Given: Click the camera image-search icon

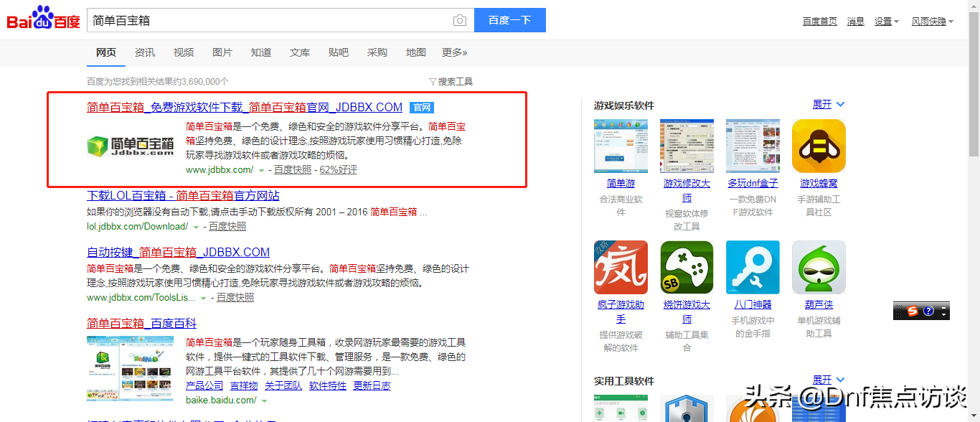Looking at the screenshot, I should click(x=460, y=20).
